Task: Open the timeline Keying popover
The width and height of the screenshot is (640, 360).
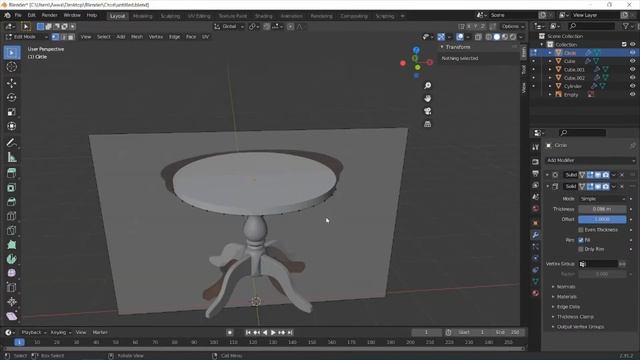Action: 60,333
